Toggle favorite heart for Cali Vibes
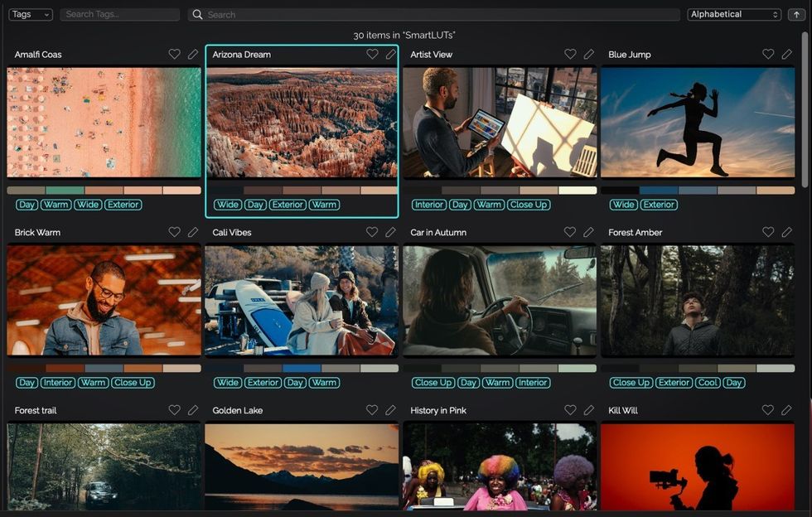Image resolution: width=812 pixels, height=517 pixels. [372, 232]
